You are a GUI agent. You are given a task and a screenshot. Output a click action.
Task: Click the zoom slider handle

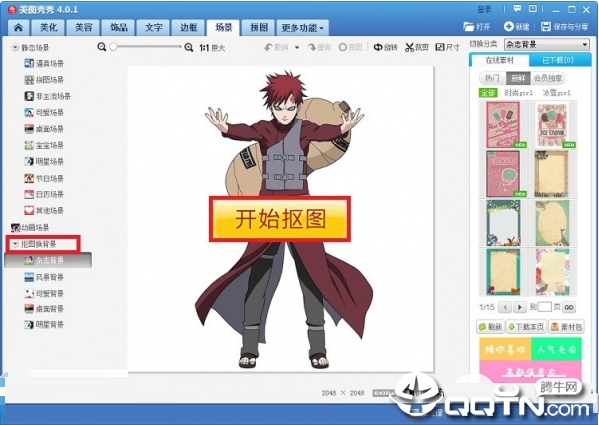click(113, 47)
